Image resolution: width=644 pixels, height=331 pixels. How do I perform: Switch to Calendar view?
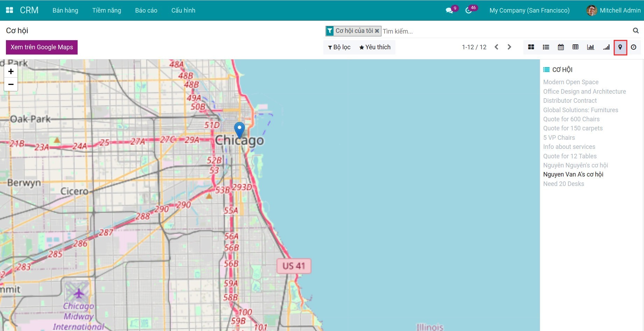561,47
